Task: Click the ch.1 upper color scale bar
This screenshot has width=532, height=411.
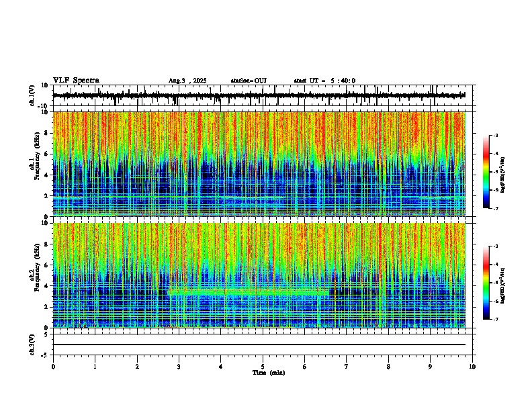Action: coord(486,172)
